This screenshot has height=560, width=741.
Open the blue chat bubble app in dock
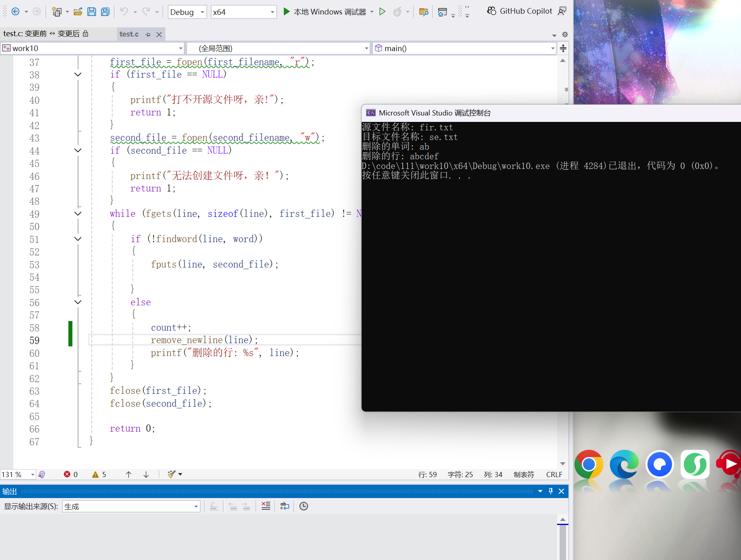[659, 464]
